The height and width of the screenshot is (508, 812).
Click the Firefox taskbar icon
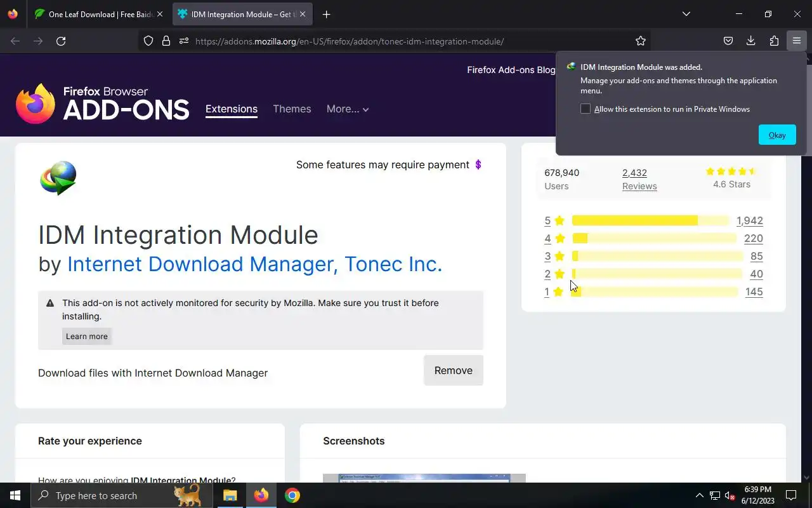261,495
